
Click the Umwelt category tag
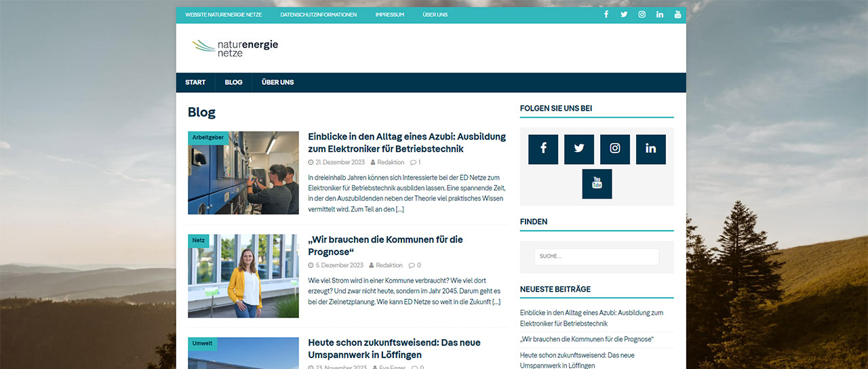202,343
